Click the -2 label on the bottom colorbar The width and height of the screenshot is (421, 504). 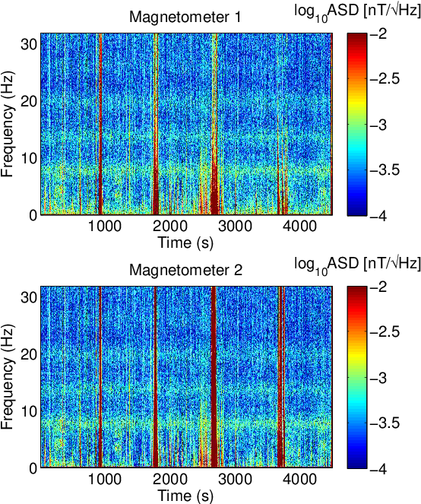(379, 287)
